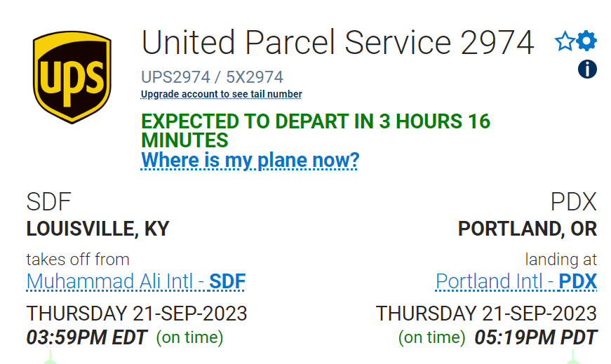Image resolution: width=611 pixels, height=364 pixels.
Task: Click the "Expected to depart" status message
Action: pos(315,130)
